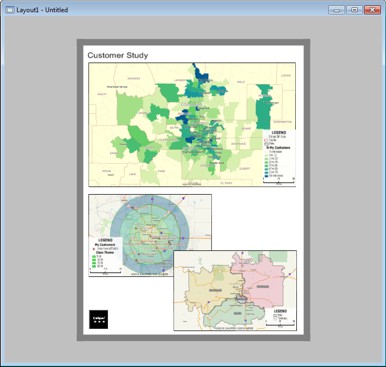Select the Customer Study title text

pos(118,55)
